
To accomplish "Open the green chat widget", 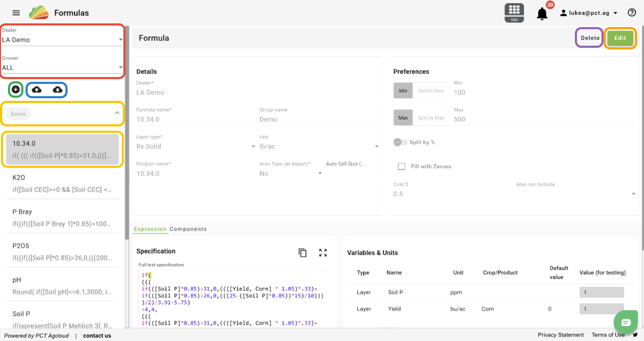I will click(x=625, y=322).
